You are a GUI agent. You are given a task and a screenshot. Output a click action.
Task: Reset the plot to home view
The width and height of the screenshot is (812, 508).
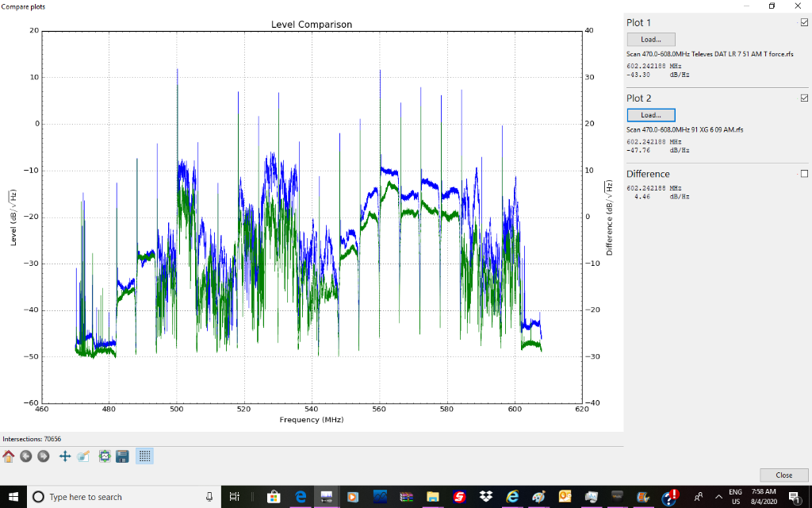coord(9,456)
